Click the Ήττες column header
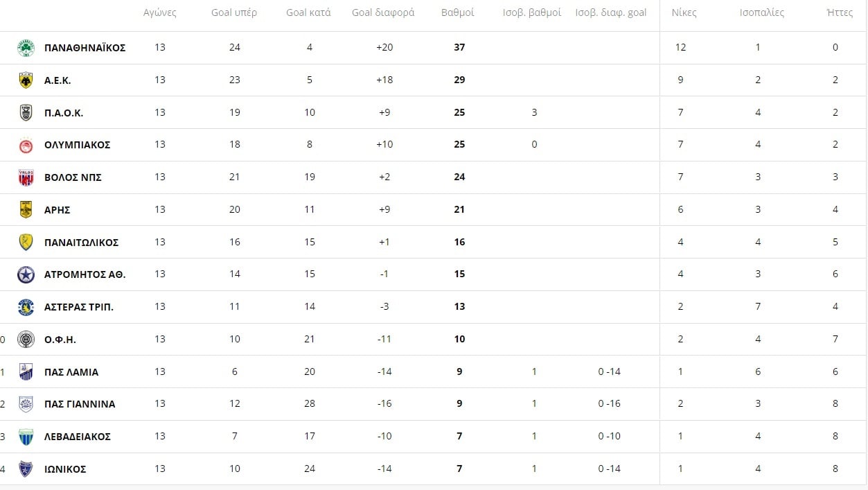Viewport: 868px width, 490px height. [x=840, y=13]
